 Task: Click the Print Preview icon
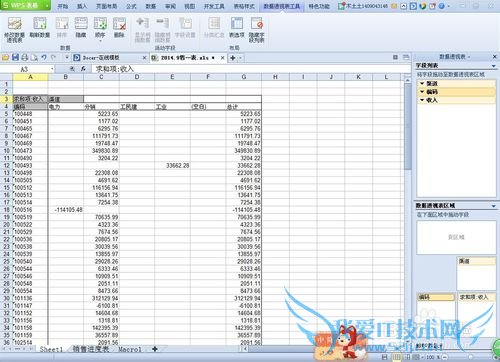[x=34, y=58]
